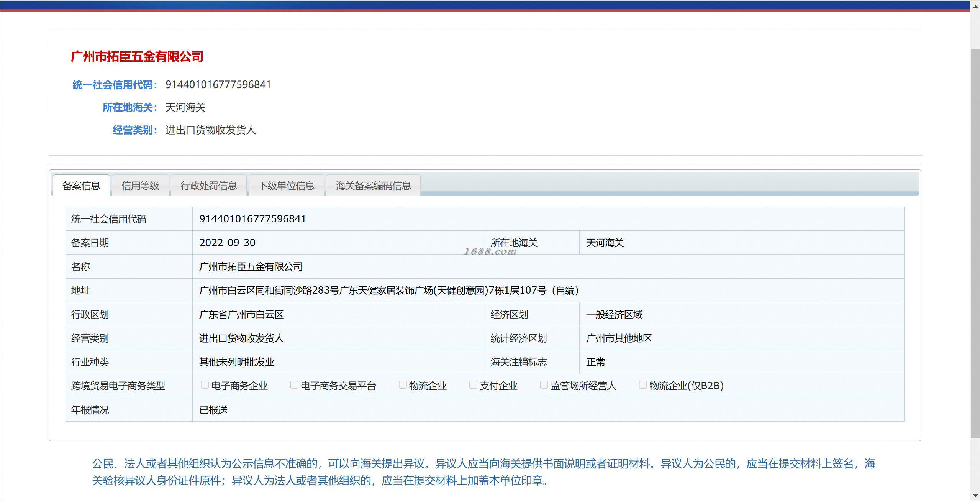The image size is (980, 501).
Task: Click the red company name heading
Action: tap(137, 57)
